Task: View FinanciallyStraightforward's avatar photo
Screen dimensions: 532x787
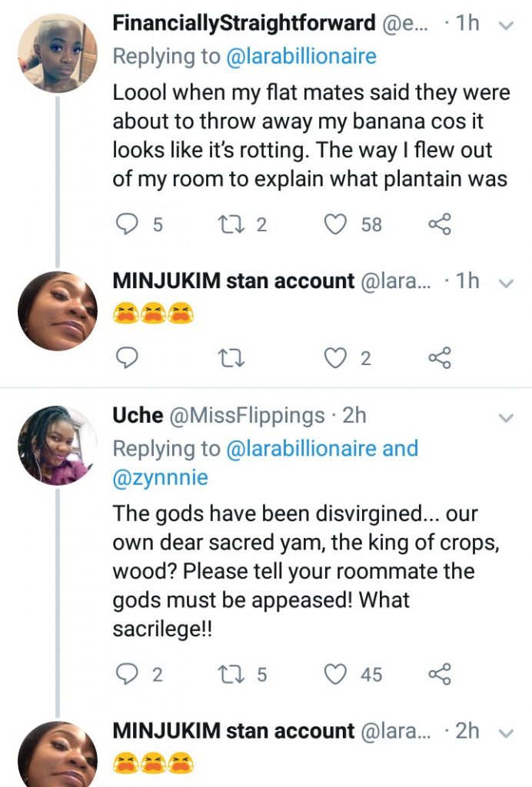Action: pos(58,52)
